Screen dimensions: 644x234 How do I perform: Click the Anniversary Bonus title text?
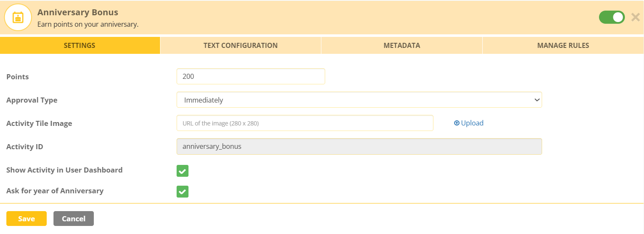78,12
